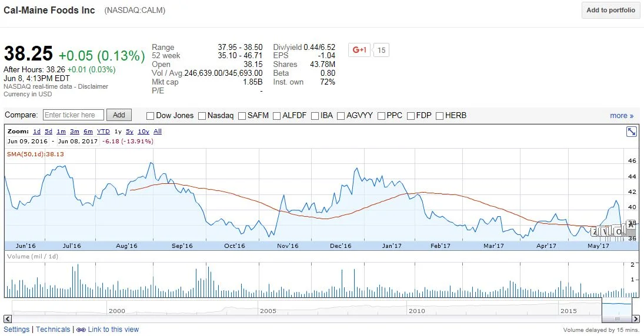Click the Inst. own value 72%

[x=328, y=82]
